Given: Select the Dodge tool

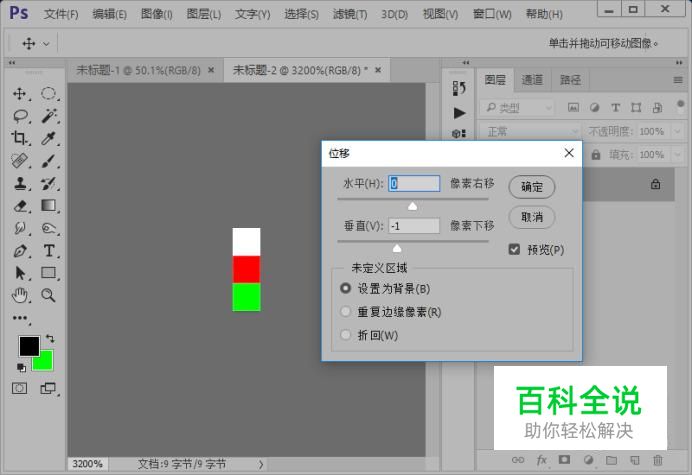Looking at the screenshot, I should 48,228.
